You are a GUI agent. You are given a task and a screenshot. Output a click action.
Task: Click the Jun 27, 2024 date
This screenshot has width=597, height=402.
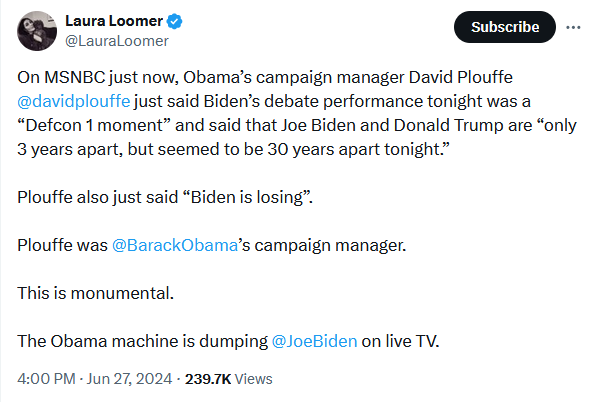point(129,379)
